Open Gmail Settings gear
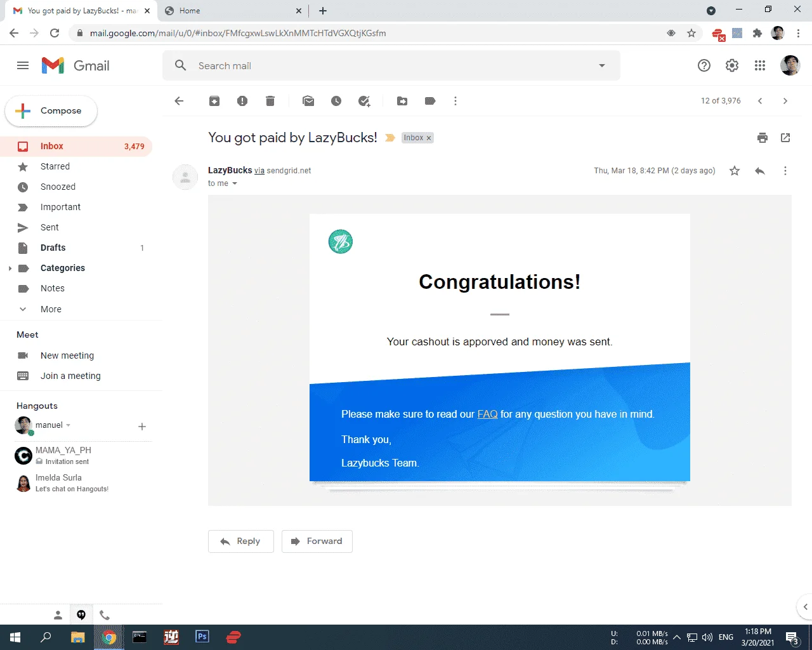The width and height of the screenshot is (812, 650). pos(732,65)
